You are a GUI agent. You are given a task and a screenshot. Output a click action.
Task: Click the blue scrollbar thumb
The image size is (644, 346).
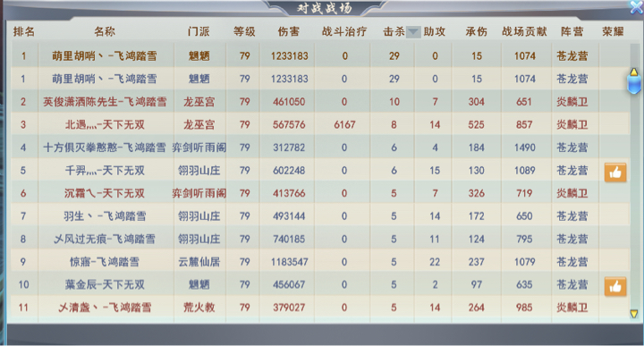(x=634, y=85)
